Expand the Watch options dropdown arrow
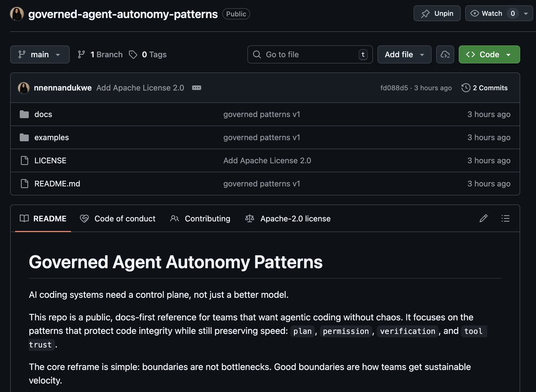 [x=525, y=13]
